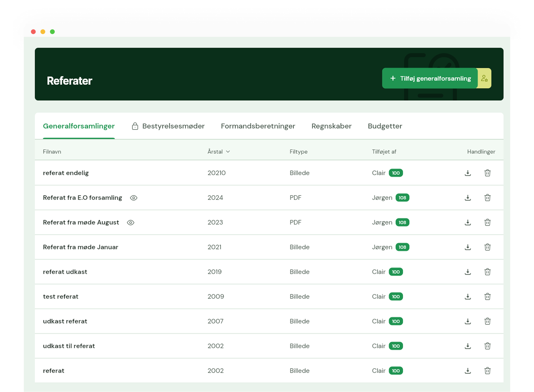Click the 108 badge in the 2024 row
The width and height of the screenshot is (534, 392).
[402, 198]
